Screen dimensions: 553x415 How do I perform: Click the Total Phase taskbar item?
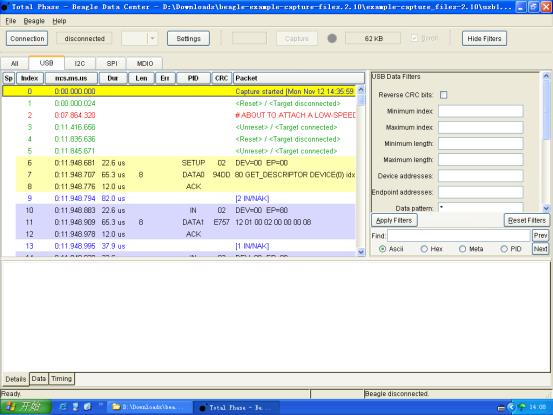[236, 408]
